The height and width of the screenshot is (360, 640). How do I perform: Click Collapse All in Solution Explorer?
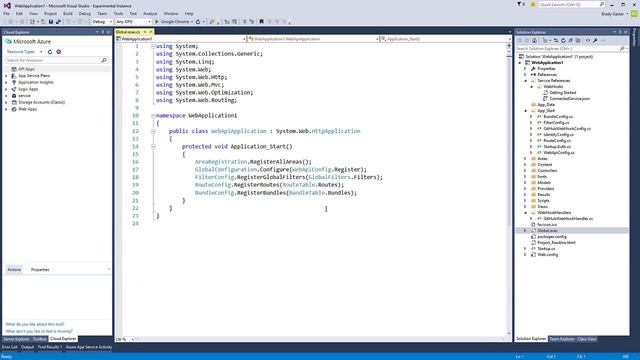(571, 40)
